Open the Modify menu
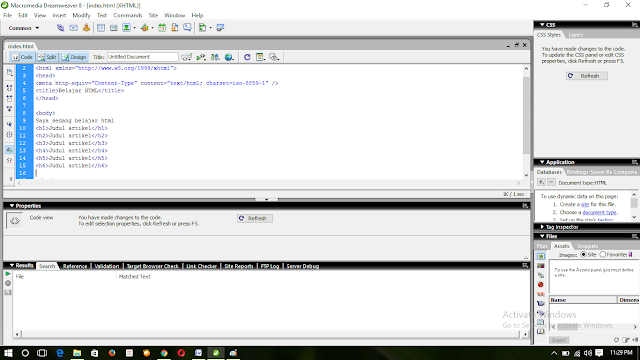Viewport: 640px width, 360px height. 81,16
